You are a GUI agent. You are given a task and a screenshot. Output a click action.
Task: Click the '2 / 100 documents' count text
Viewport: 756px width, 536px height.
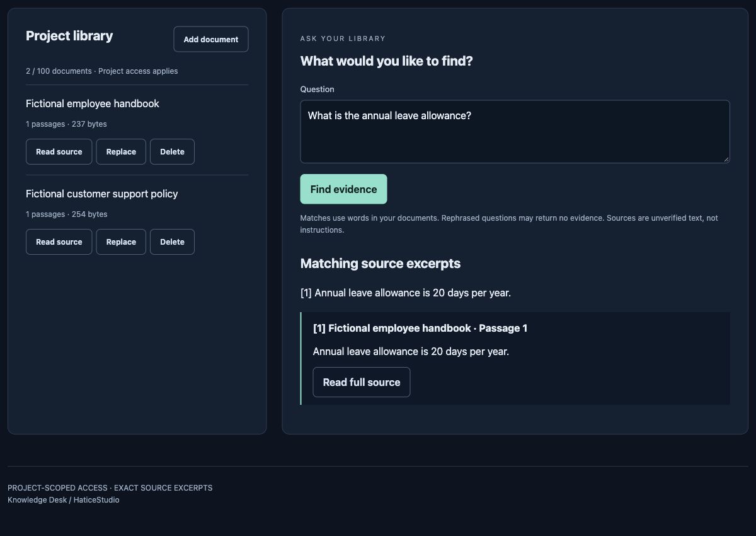click(59, 71)
